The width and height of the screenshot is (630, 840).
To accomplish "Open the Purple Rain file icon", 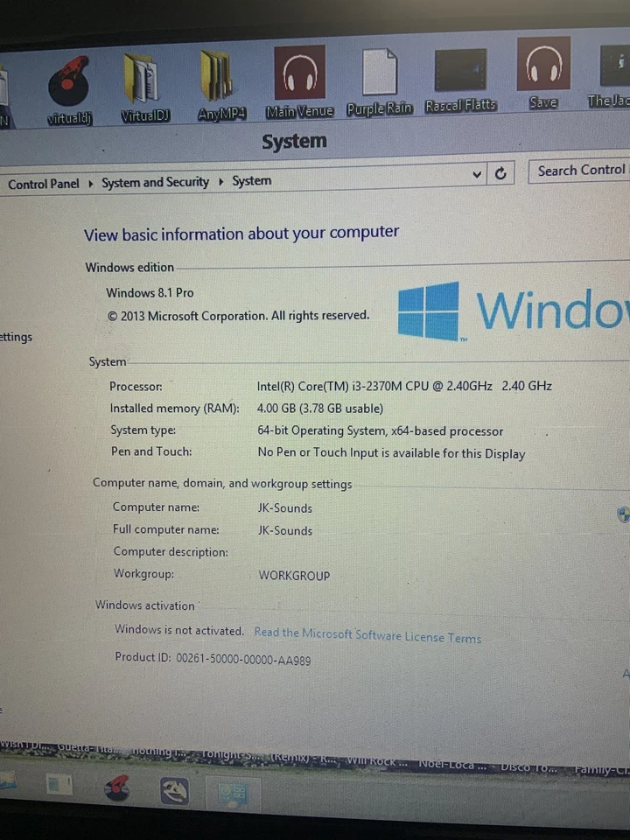I will pos(379,80).
